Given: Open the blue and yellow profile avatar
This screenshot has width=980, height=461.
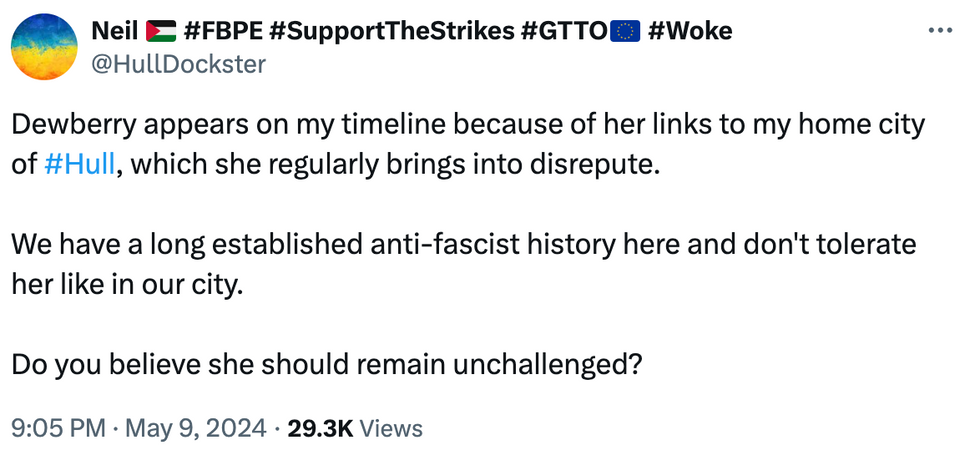Looking at the screenshot, I should (44, 47).
